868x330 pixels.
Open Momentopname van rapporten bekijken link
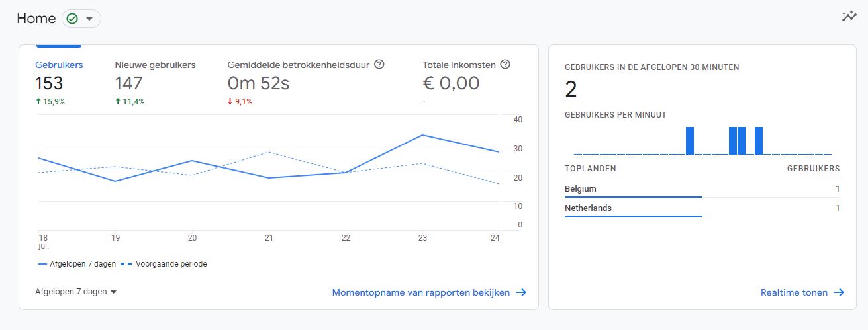(421, 292)
